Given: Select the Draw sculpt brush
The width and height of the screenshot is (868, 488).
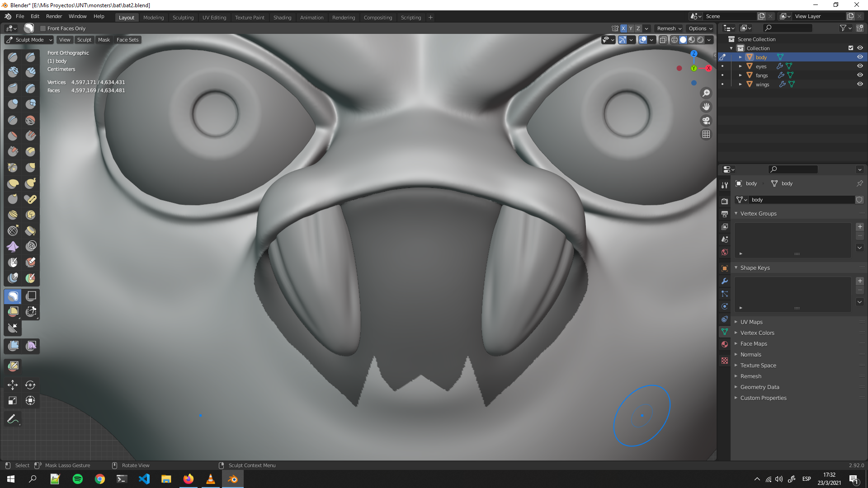Looking at the screenshot, I should [13, 57].
